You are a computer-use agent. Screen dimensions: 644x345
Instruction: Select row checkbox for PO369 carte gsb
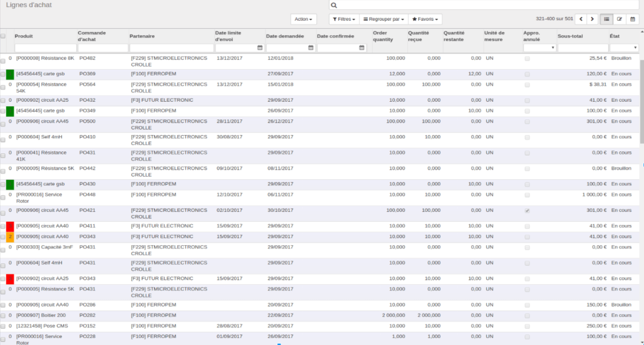[x=3, y=74]
